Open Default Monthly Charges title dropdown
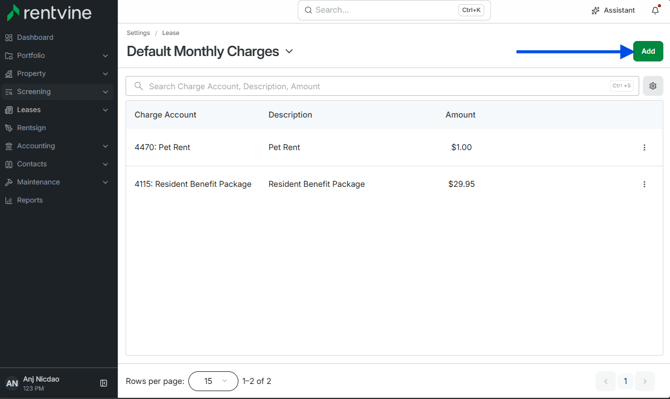 pyautogui.click(x=289, y=51)
